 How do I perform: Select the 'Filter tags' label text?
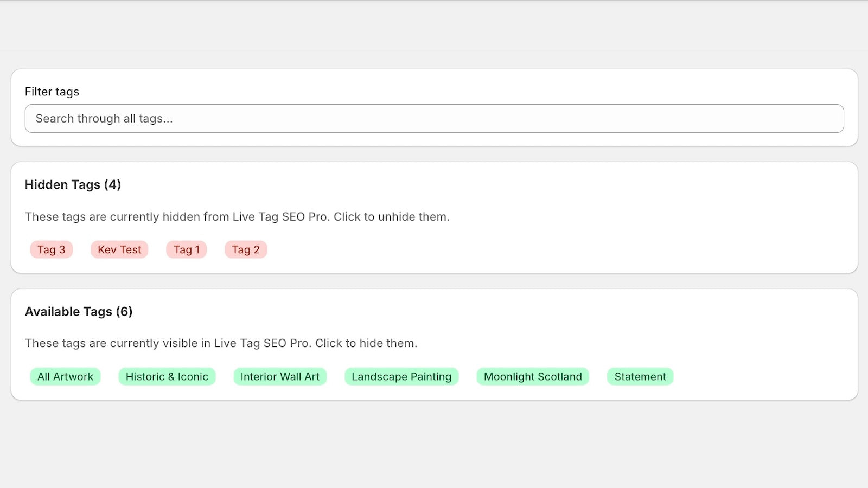(x=52, y=92)
